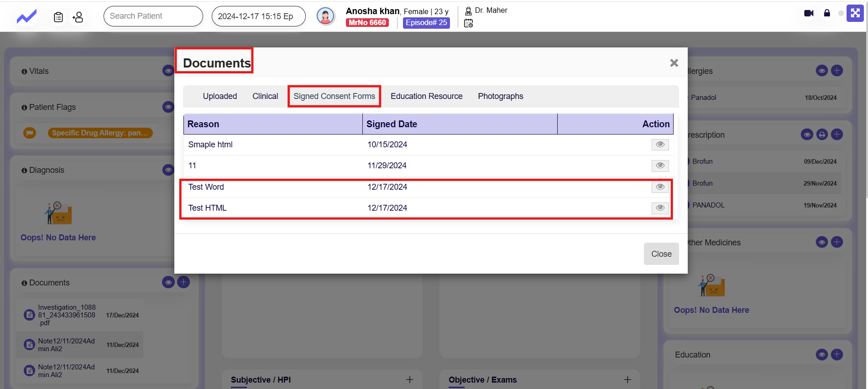Open the Photographs tab
The height and width of the screenshot is (389, 868).
(500, 96)
